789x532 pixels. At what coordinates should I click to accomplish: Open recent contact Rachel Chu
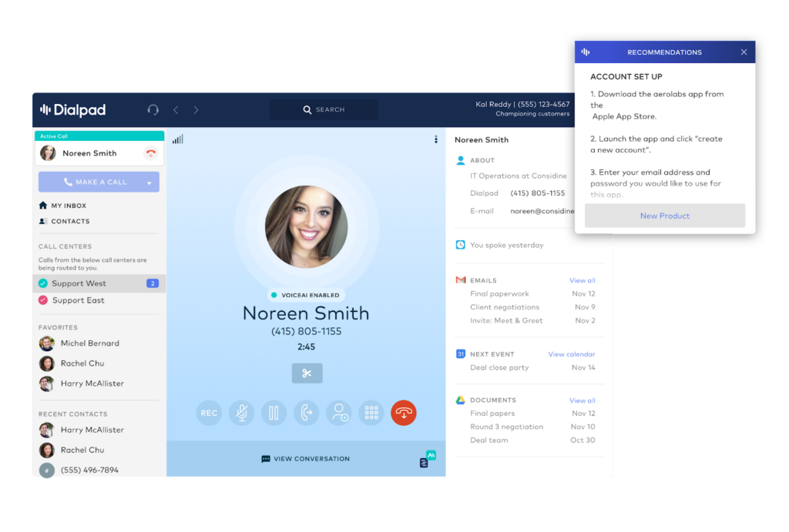(x=72, y=450)
